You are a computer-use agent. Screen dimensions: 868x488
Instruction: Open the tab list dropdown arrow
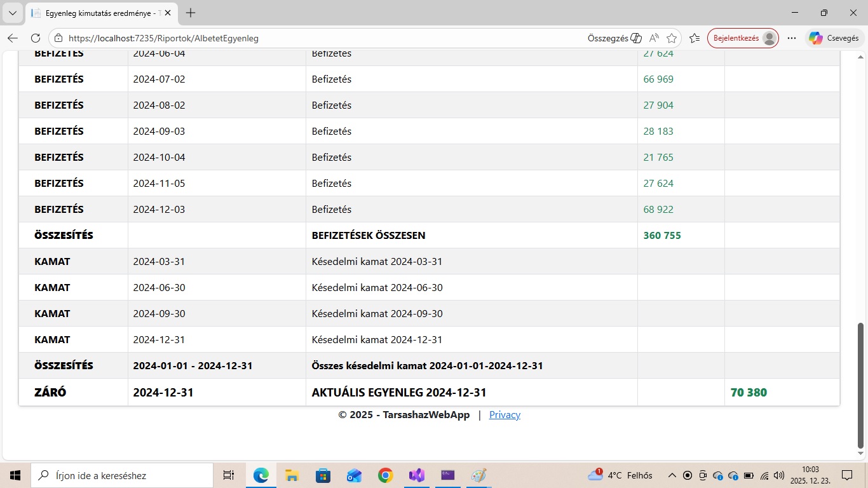(x=12, y=13)
